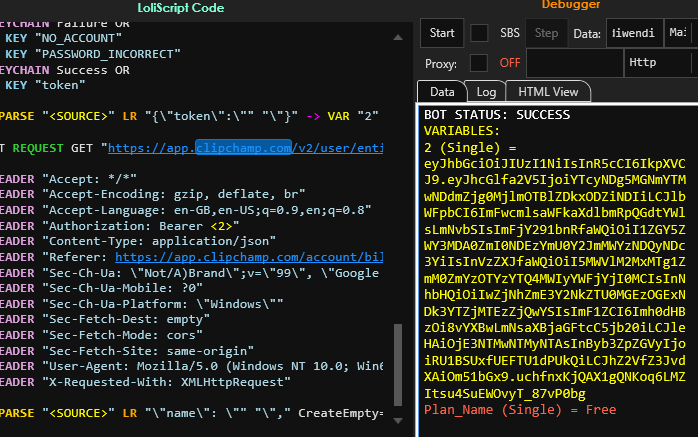
Task: Click the "VARIABLES:" line in debugger output
Action: (x=462, y=131)
